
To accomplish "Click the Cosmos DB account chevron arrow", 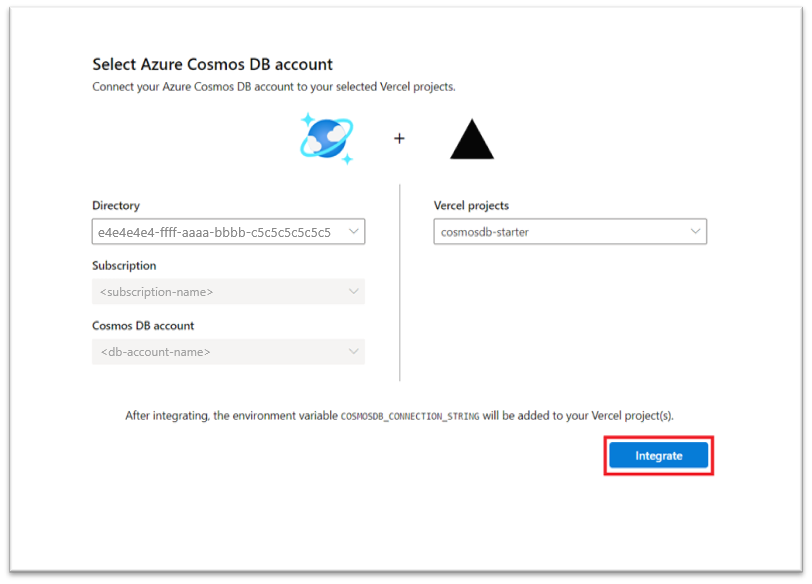I will coord(354,352).
